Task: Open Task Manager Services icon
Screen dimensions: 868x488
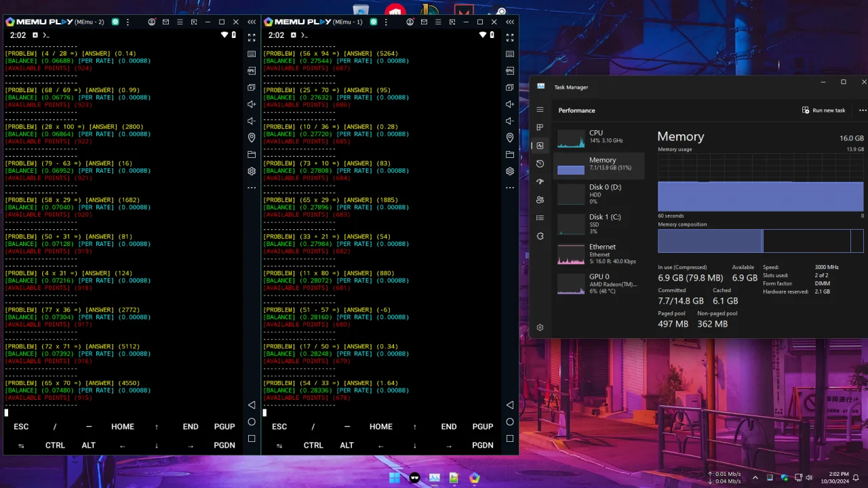Action: coord(540,236)
